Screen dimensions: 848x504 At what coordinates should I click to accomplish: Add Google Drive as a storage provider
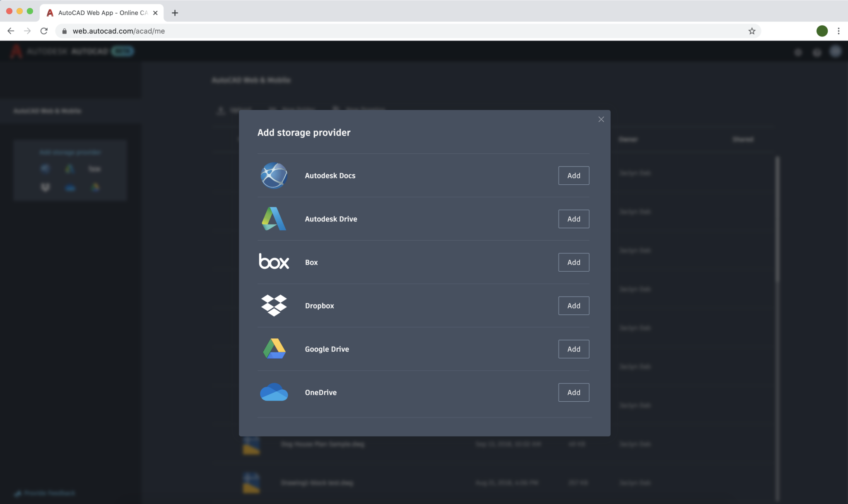pyautogui.click(x=573, y=349)
